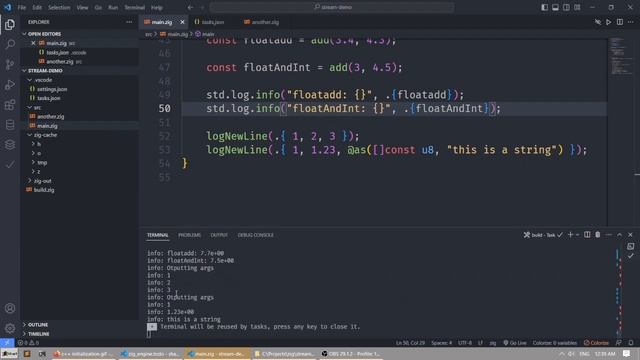This screenshot has width=640, height=360.
Task: Open the launch profile dropdown next to the plus
Action: coord(577,235)
